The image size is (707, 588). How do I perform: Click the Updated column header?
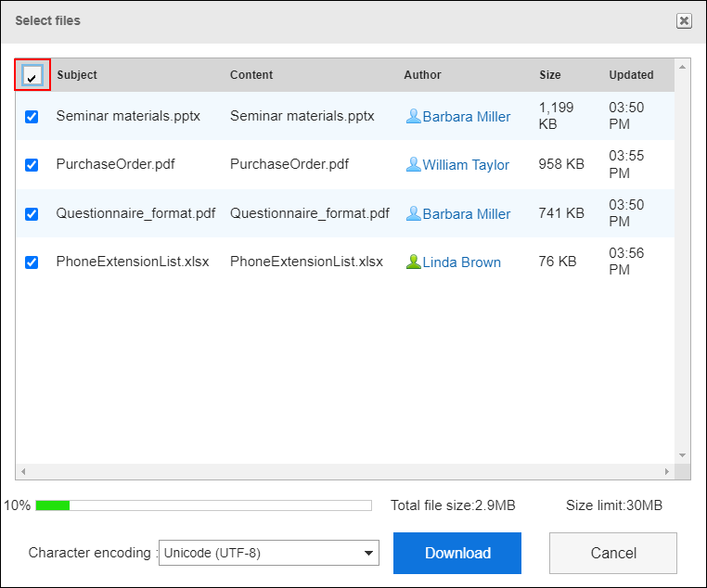[631, 75]
